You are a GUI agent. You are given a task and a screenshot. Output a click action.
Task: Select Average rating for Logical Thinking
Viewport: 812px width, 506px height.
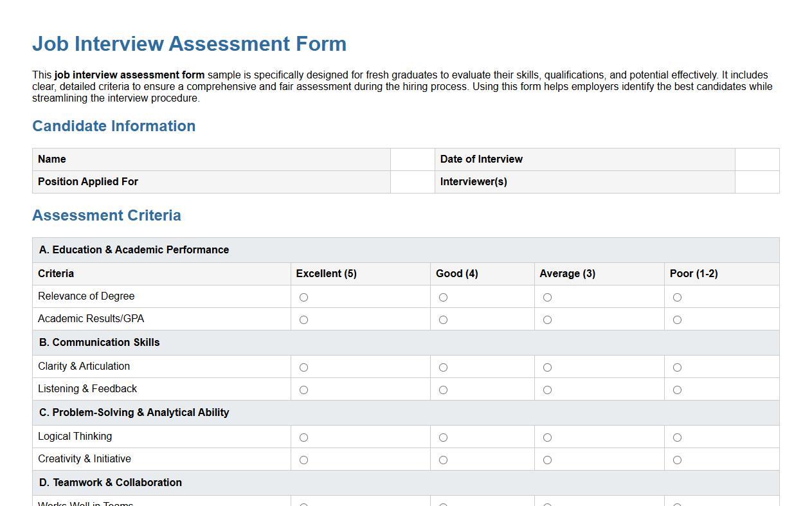click(x=547, y=437)
